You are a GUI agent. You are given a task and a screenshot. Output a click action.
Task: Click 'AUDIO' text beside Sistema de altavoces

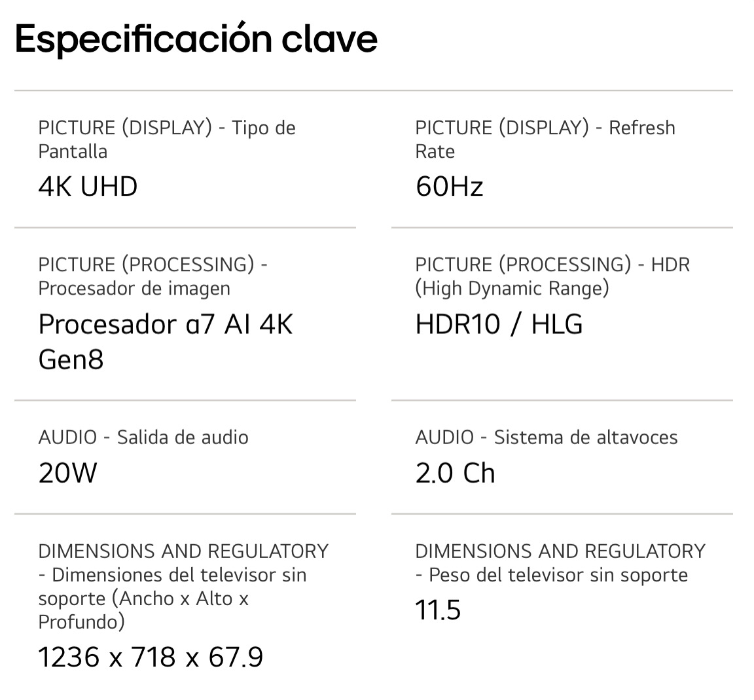point(444,437)
